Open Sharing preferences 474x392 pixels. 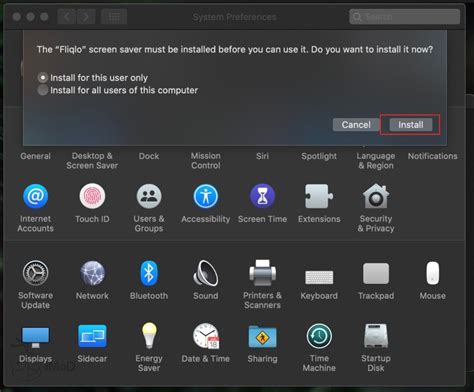coord(262,336)
